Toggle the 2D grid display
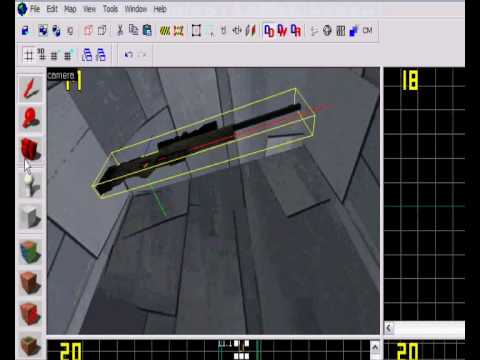 tap(29, 55)
